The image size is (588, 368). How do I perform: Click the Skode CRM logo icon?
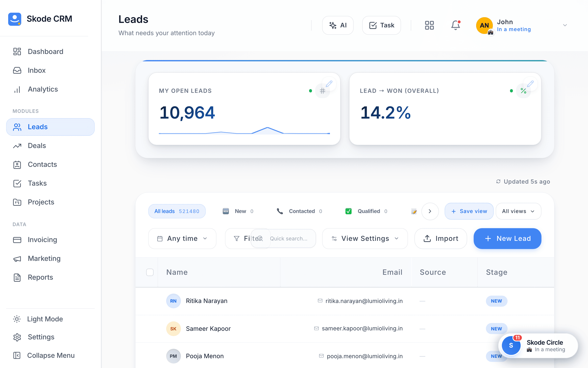coord(14,19)
